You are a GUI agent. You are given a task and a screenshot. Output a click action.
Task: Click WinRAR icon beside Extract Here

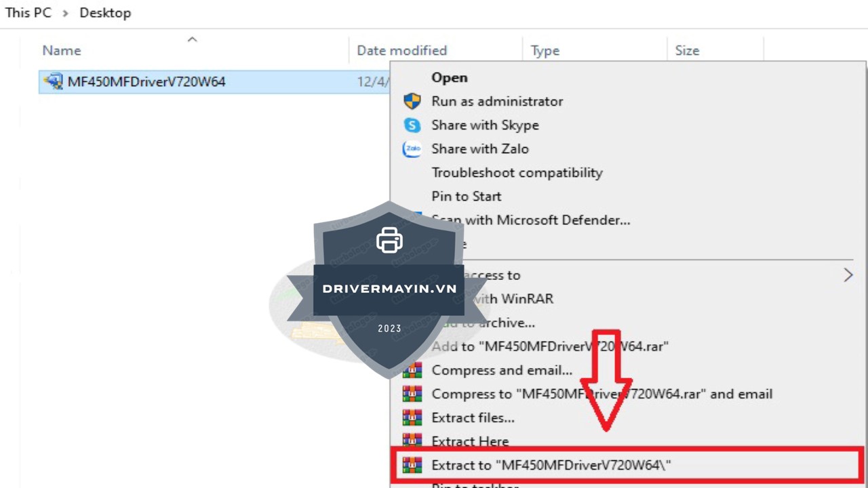pyautogui.click(x=412, y=441)
